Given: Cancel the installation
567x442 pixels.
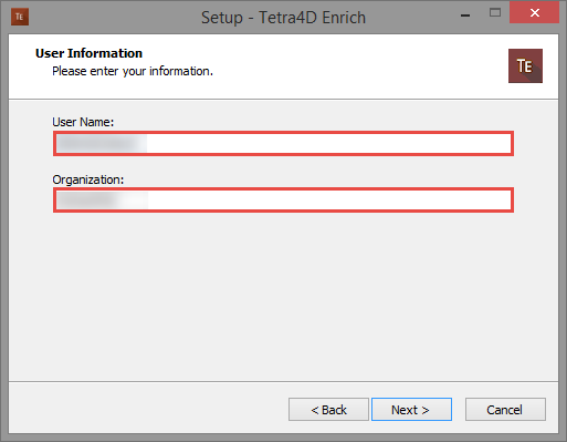Looking at the screenshot, I should click(505, 409).
